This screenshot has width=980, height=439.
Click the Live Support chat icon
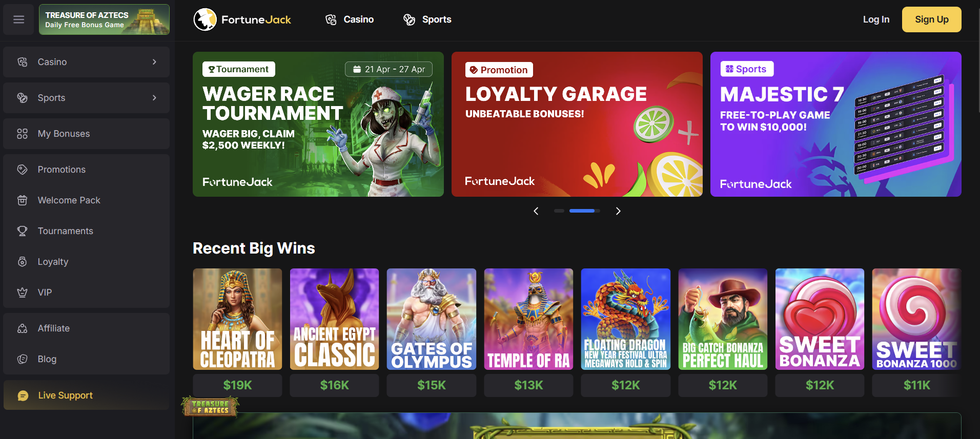coord(23,395)
